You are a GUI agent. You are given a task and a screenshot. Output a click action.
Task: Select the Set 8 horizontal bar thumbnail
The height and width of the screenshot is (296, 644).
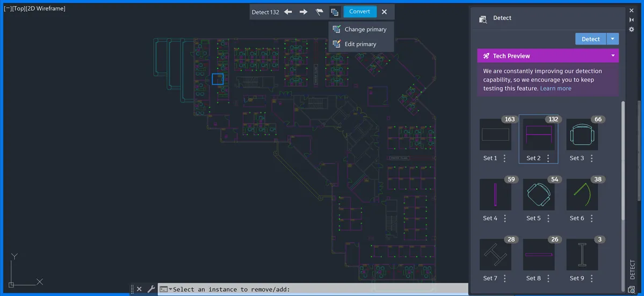click(x=539, y=255)
